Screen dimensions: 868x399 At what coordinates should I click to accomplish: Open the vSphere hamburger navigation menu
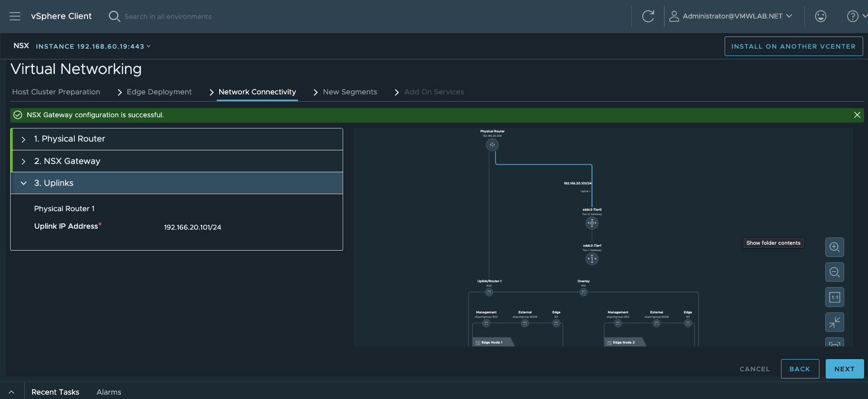click(15, 16)
